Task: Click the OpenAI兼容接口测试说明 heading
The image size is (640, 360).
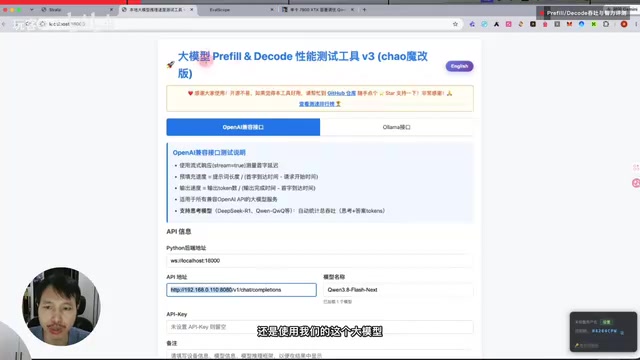Action: (209, 153)
